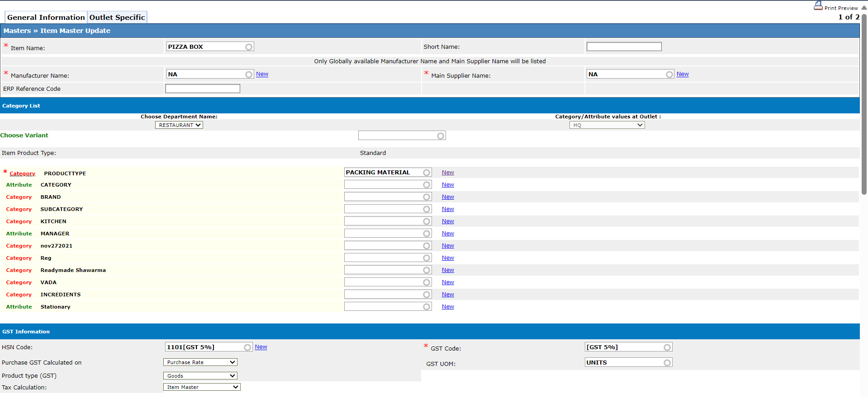Click lookup circle next to PACKING MATERIAL
Image resolution: width=868 pixels, height=398 pixels.
point(427,173)
